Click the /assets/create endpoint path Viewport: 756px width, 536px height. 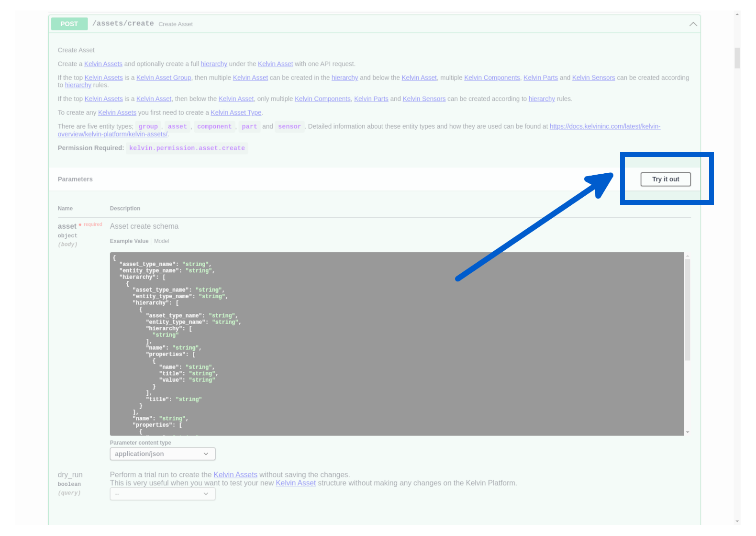tap(123, 23)
